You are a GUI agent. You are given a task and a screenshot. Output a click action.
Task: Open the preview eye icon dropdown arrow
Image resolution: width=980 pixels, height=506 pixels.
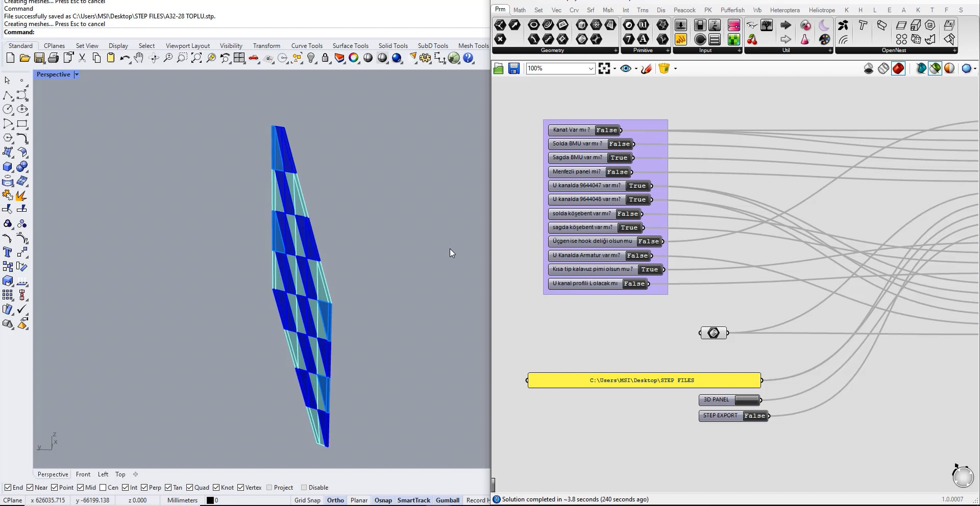636,68
